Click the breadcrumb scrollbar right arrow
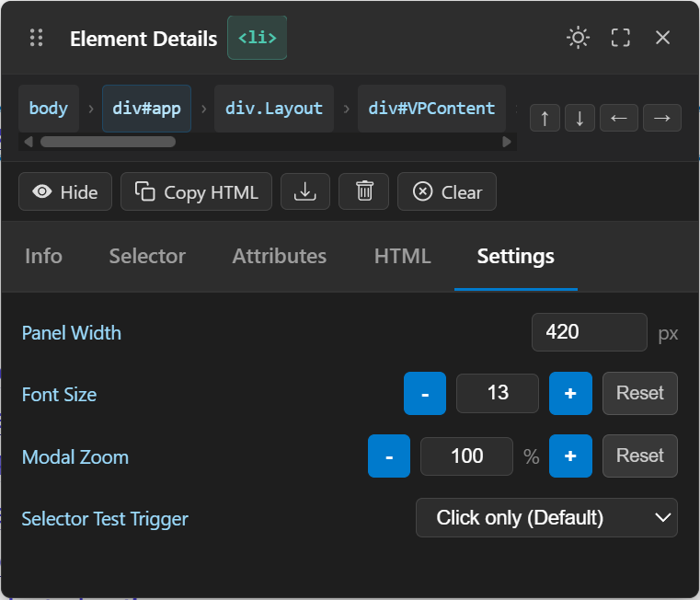 [507, 142]
